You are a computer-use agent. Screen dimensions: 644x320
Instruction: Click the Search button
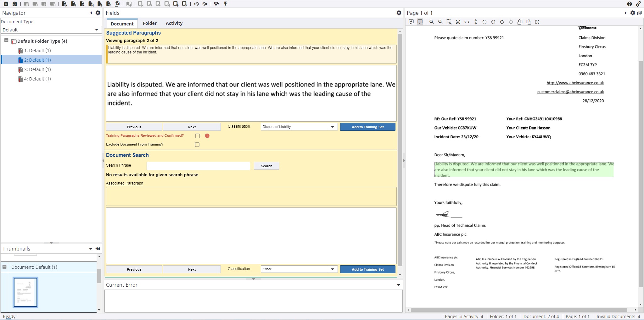pos(266,166)
